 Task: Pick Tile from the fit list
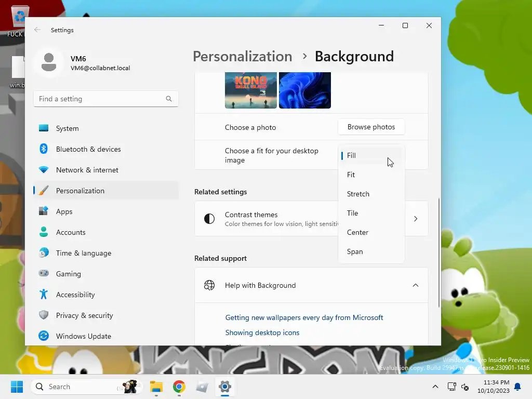click(371, 213)
